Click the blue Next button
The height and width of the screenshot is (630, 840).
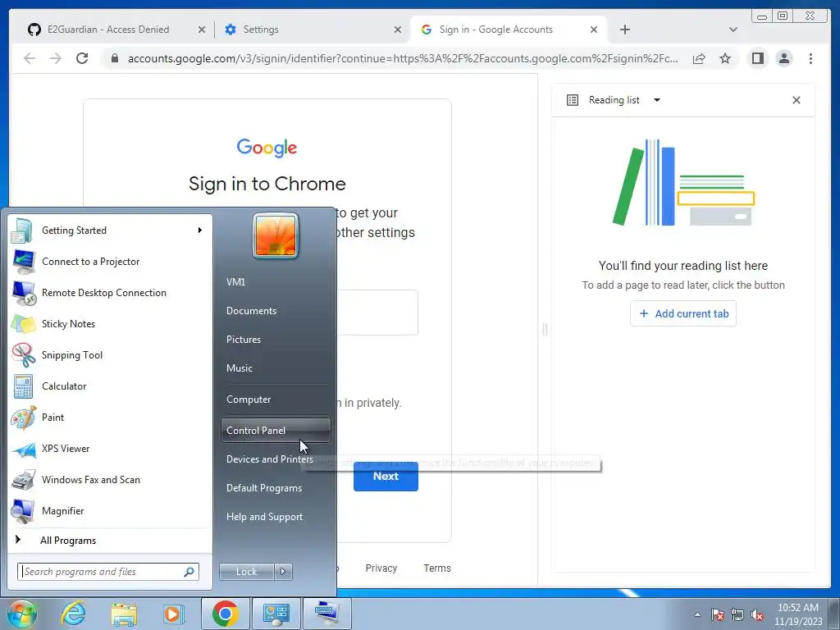pyautogui.click(x=386, y=477)
